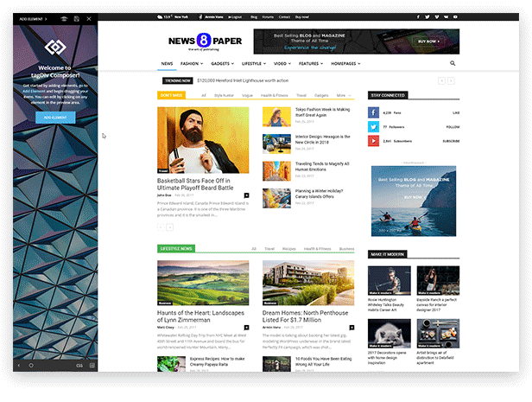Click the Twitter square in Stay Connected

pos(373,126)
